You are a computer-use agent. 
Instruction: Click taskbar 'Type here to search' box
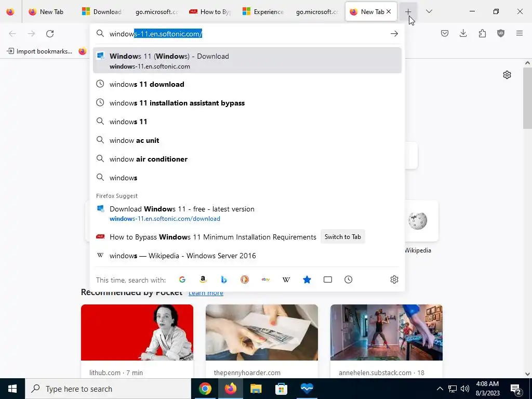[x=108, y=389]
